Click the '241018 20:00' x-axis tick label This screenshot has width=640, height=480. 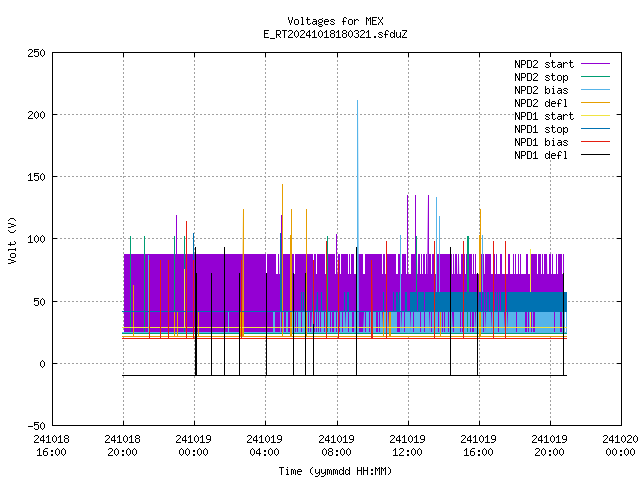coord(122,446)
